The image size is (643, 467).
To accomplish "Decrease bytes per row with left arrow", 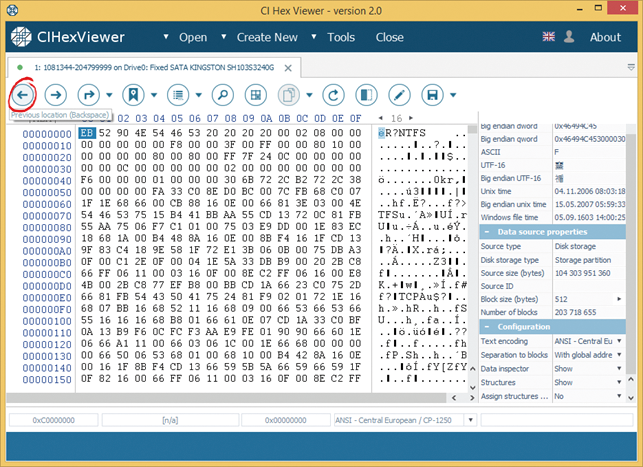I will coord(381,118).
